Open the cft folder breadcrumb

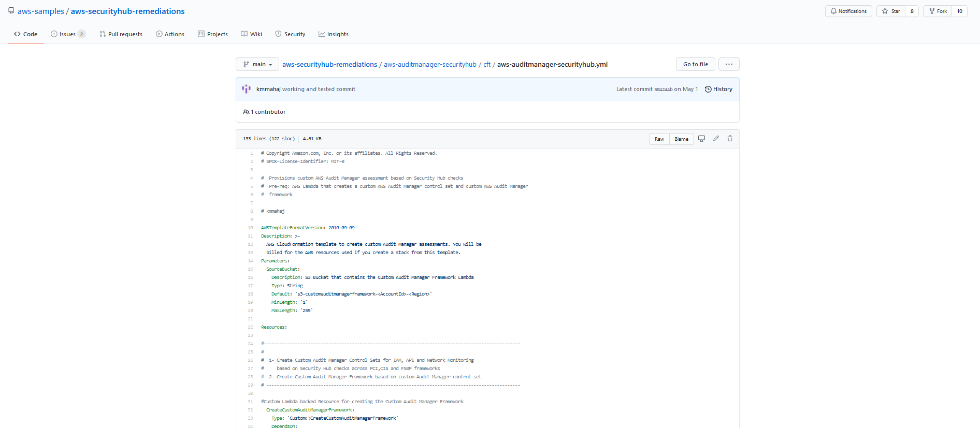pyautogui.click(x=487, y=65)
